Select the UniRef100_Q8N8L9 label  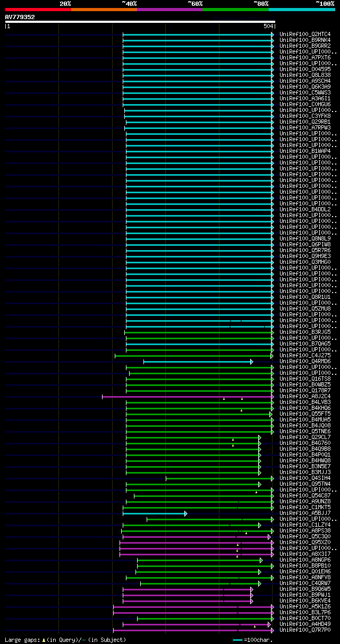pos(305,238)
